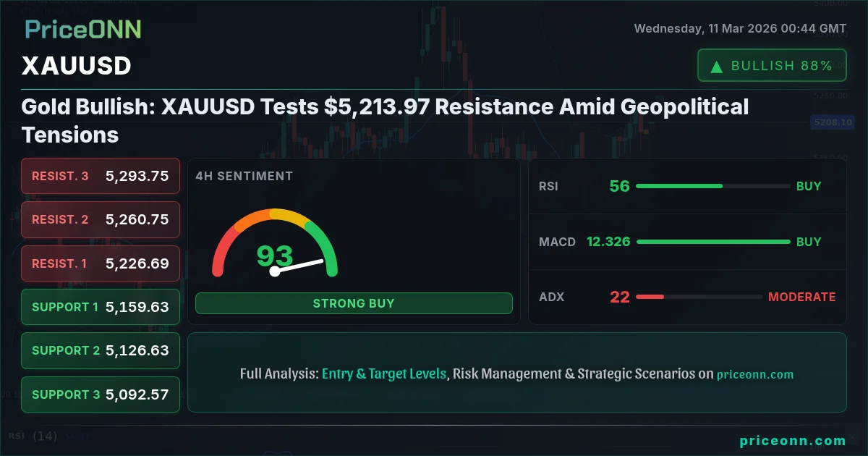Click the Gold Bullish headline text
Viewport: 868px width, 456px height.
[x=385, y=120]
